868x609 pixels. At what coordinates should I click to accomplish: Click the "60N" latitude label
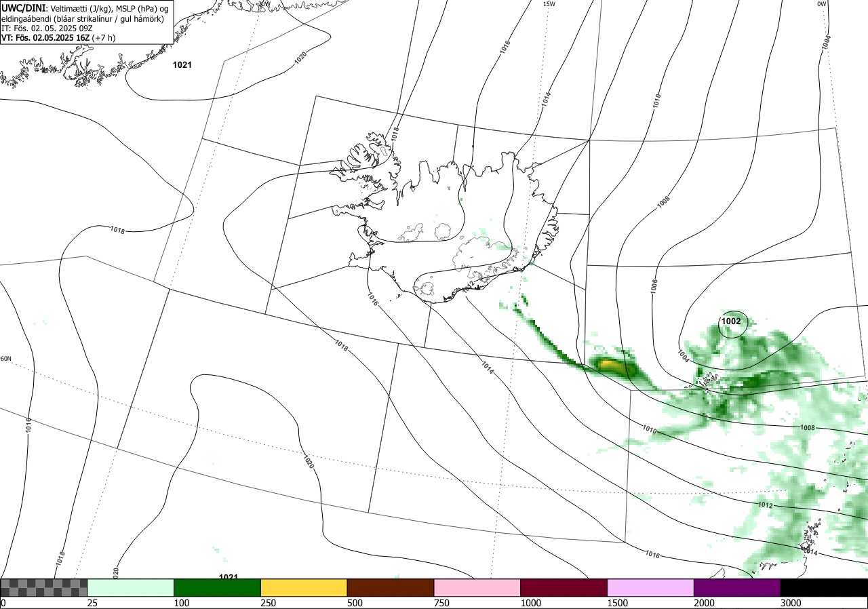point(6,359)
